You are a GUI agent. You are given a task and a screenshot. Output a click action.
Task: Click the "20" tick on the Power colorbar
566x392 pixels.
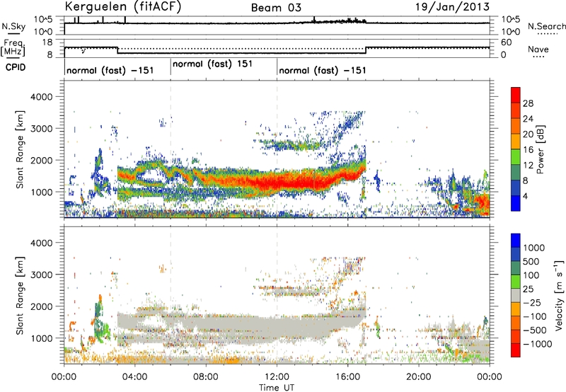tap(528, 134)
